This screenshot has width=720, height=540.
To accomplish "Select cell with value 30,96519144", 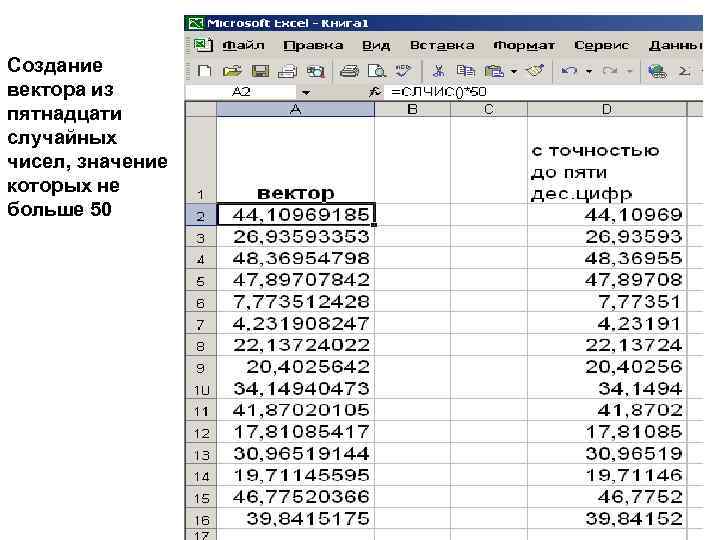I will click(296, 454).
